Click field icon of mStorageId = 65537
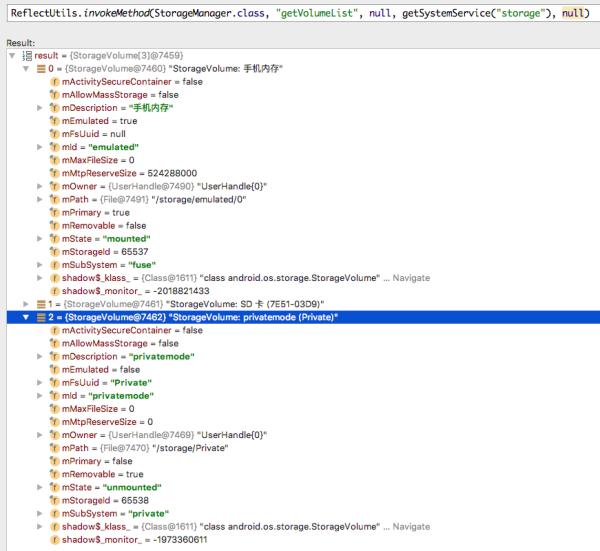Screen dimensions: 600x551 point(55,252)
